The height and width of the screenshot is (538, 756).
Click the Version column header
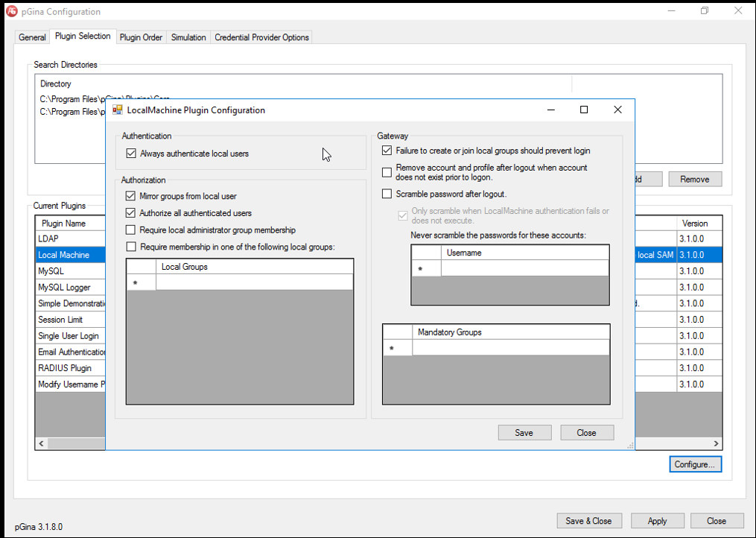(x=699, y=224)
